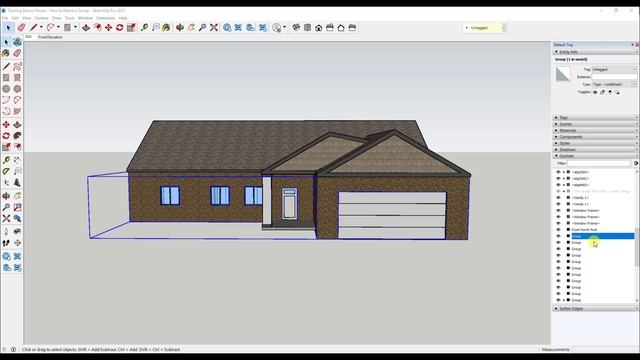The width and height of the screenshot is (640, 360).
Task: Expand the Components panel
Action: (x=596, y=137)
